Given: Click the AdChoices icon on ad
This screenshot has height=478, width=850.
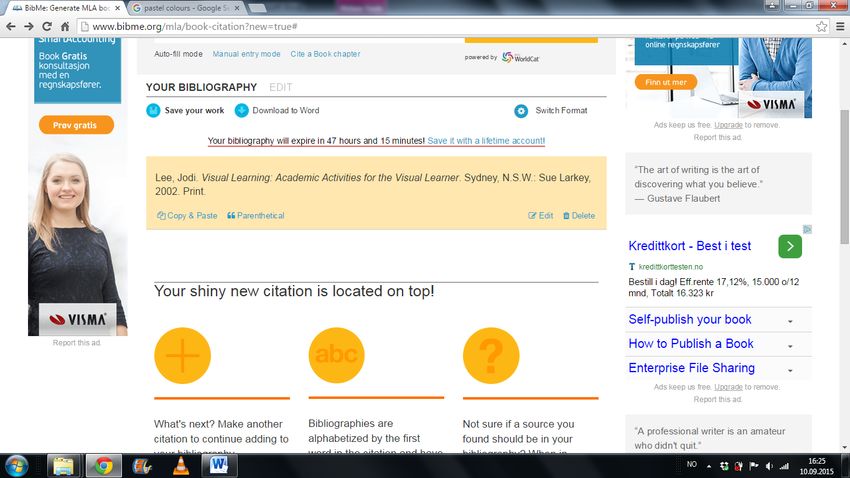Looking at the screenshot, I should pyautogui.click(x=807, y=230).
